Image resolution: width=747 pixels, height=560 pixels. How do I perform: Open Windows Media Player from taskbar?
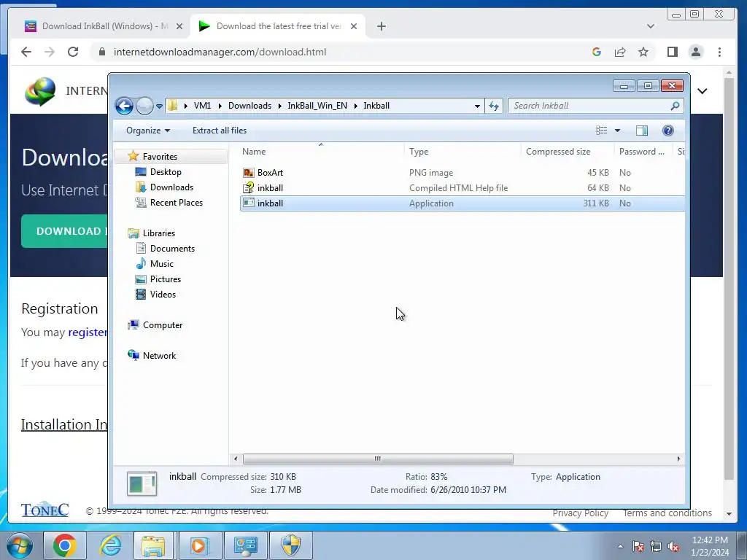199,545
